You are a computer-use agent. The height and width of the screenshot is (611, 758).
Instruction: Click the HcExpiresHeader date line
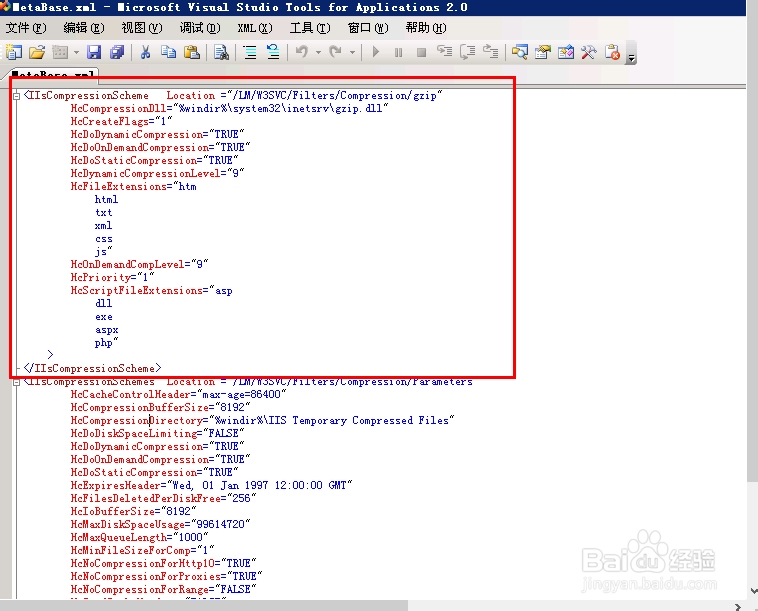point(211,485)
